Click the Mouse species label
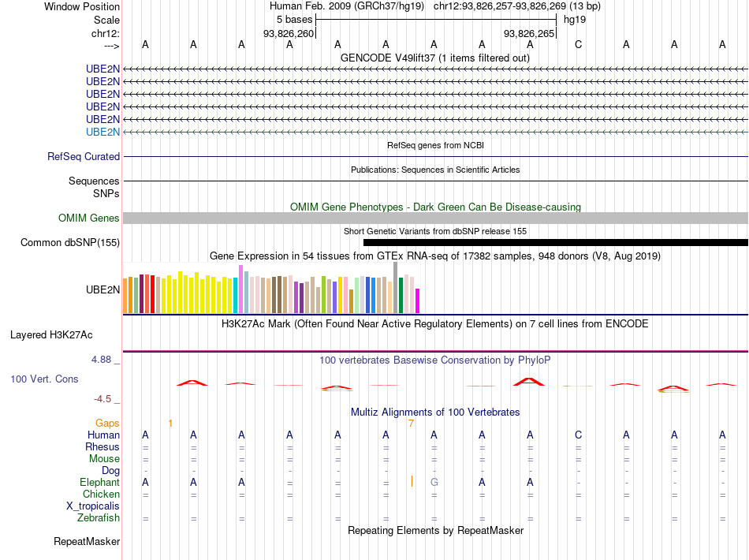Image resolution: width=749 pixels, height=560 pixels. point(104,459)
